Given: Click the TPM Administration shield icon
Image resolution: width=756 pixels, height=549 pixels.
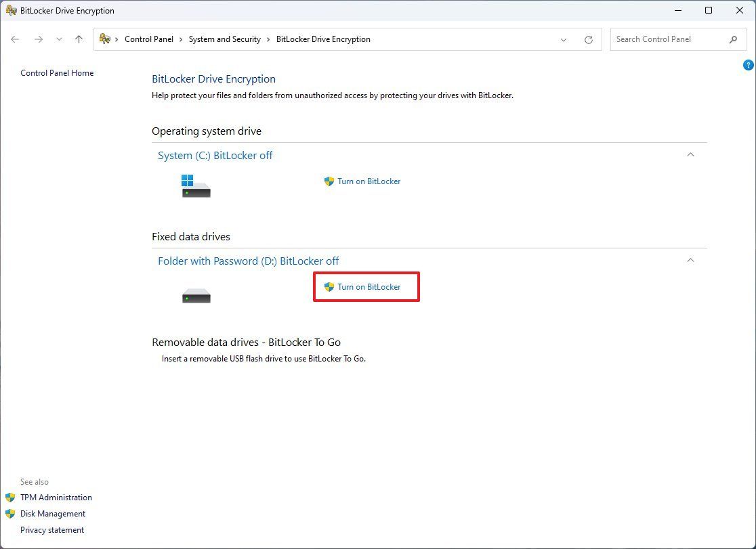Looking at the screenshot, I should [9, 498].
